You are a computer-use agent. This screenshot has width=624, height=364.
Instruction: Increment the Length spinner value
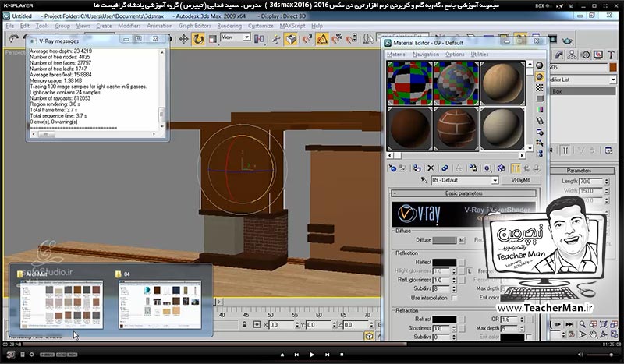point(607,179)
